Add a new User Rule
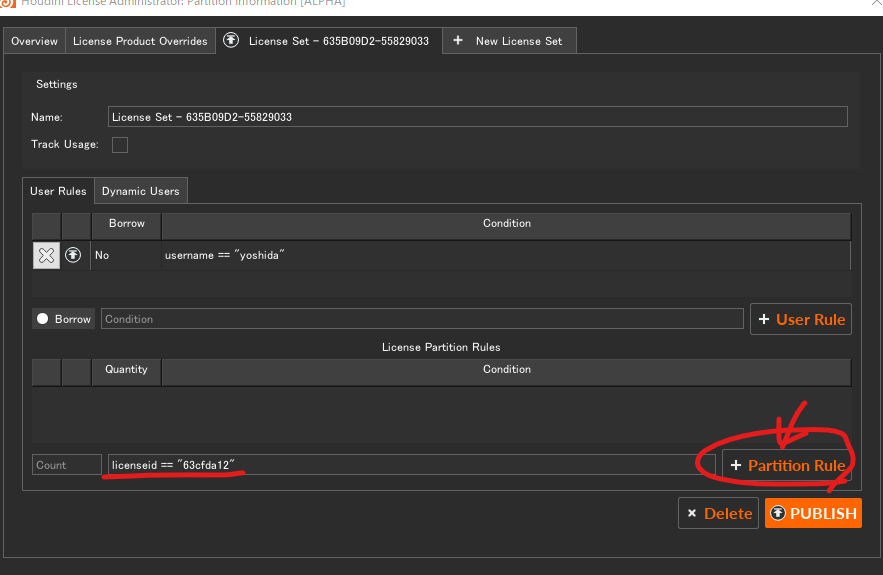The width and height of the screenshot is (883, 575). [801, 319]
